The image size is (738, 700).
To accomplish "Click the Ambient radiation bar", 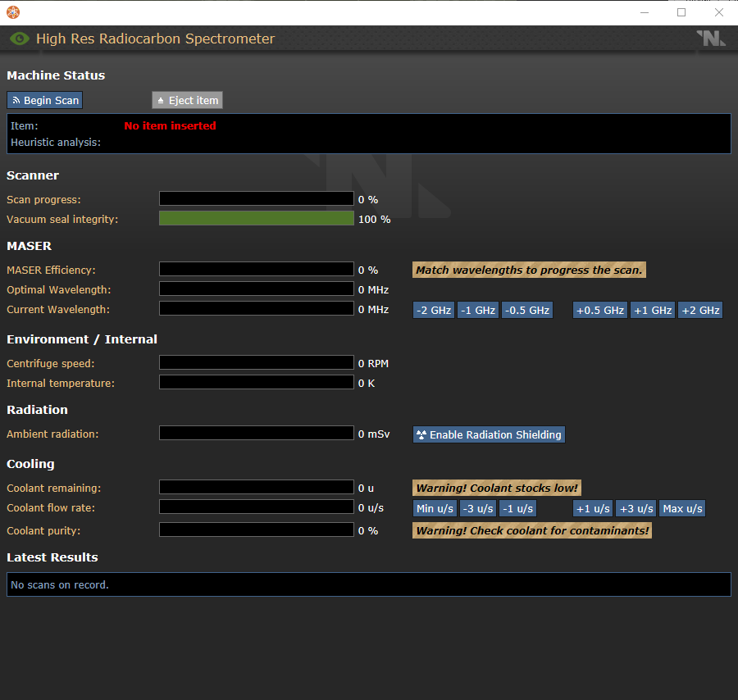I will (x=257, y=434).
